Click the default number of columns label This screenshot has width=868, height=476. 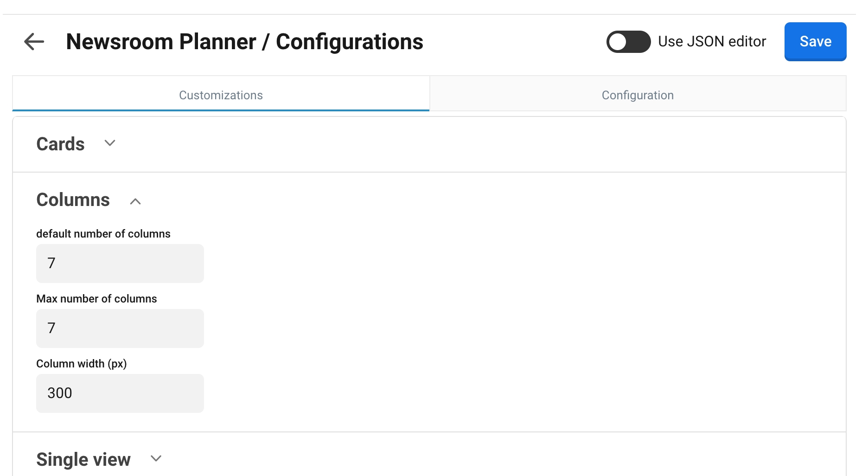[103, 234]
